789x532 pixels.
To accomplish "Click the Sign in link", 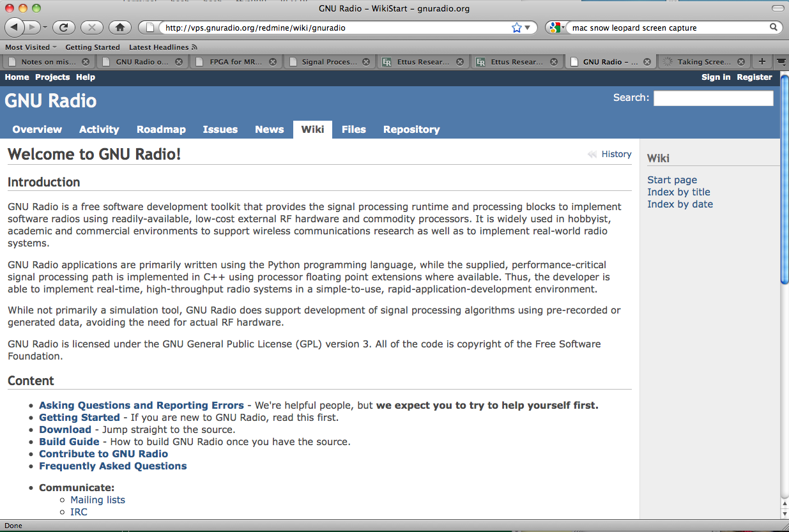I will [716, 77].
